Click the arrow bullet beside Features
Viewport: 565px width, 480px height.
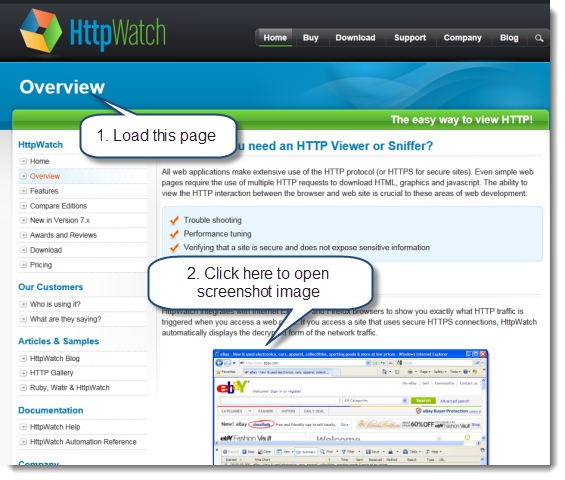pyautogui.click(x=23, y=191)
